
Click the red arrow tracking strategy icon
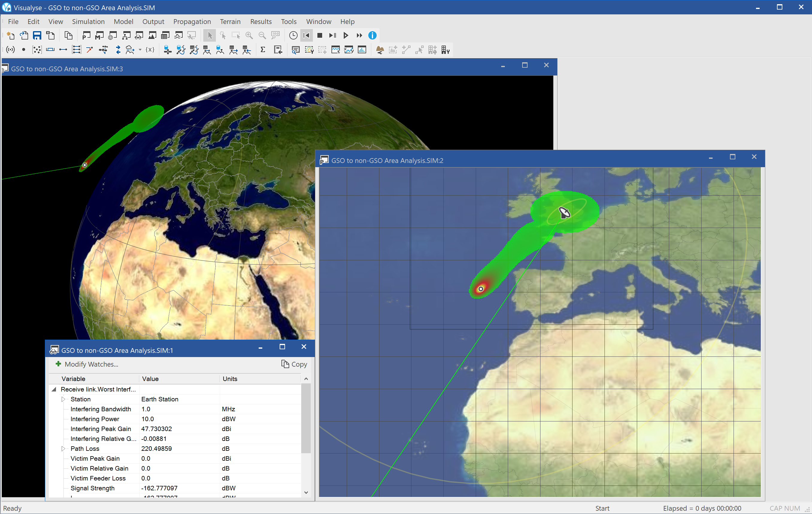(90, 50)
